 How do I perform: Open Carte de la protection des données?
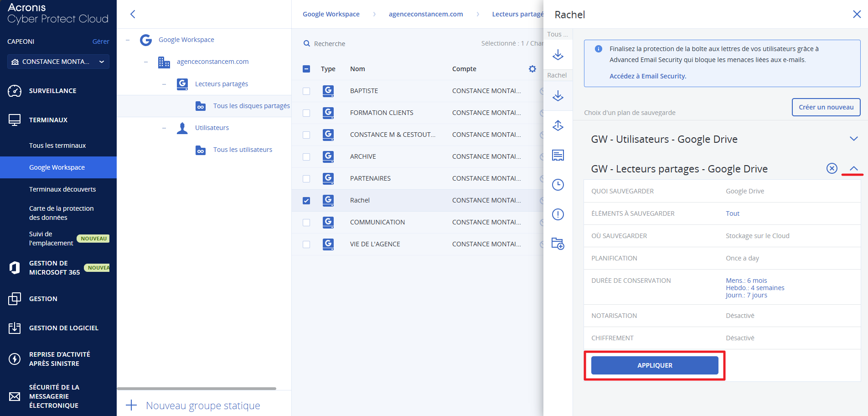tap(62, 213)
